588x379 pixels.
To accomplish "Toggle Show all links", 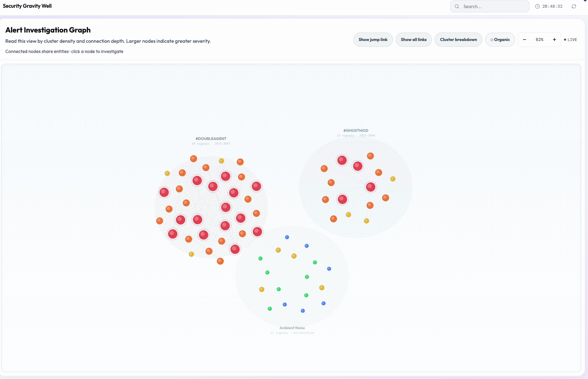I will (413, 40).
